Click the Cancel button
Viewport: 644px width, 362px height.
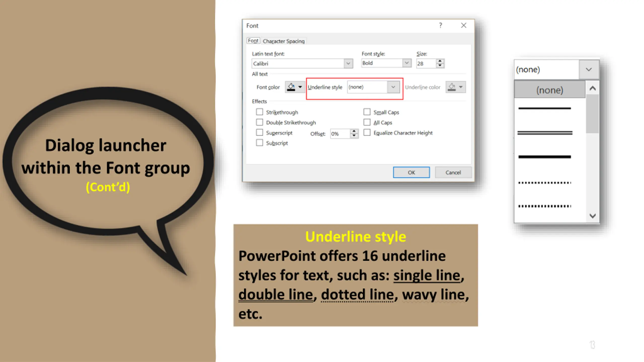click(453, 172)
